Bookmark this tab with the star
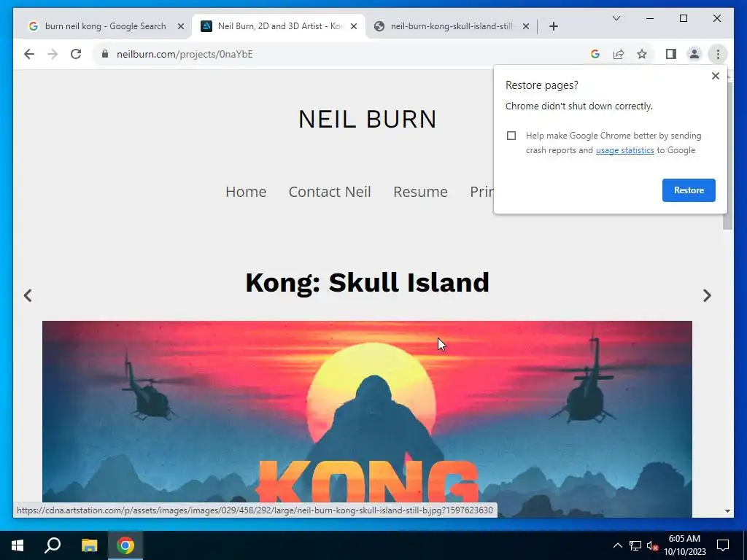Screen dimensions: 747x560 tap(642, 54)
